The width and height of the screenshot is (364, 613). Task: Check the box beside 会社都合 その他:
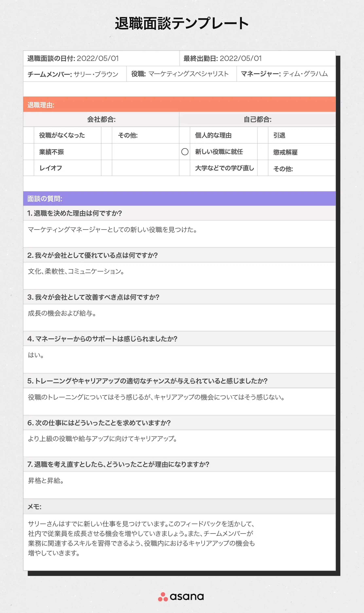click(106, 135)
